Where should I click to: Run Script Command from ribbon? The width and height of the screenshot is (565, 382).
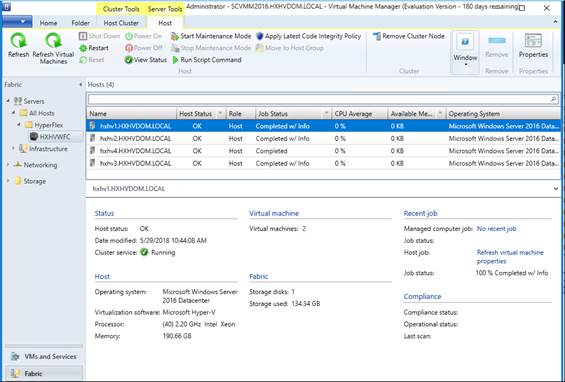coord(206,60)
